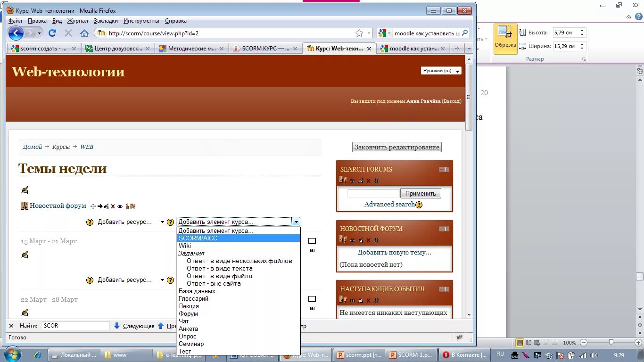Image resolution: width=644 pixels, height=362 pixels.
Task: Open back/forward history dropdown arrow
Action: tap(39, 33)
